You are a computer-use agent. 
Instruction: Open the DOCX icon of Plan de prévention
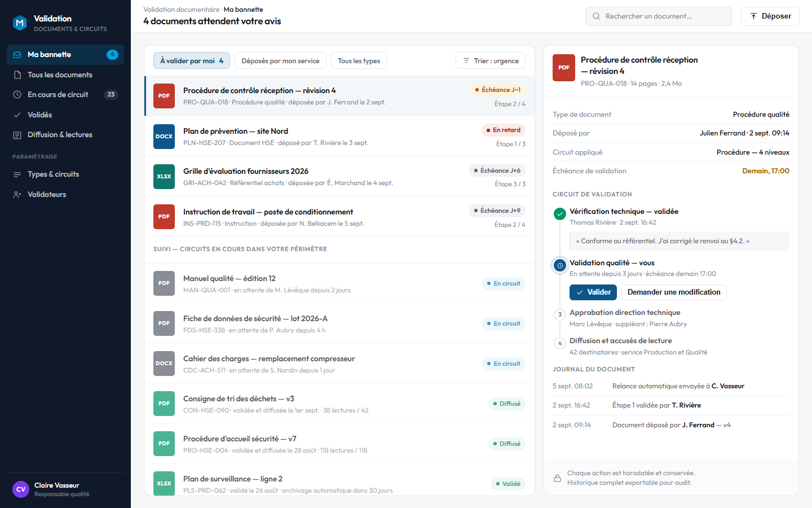click(164, 136)
